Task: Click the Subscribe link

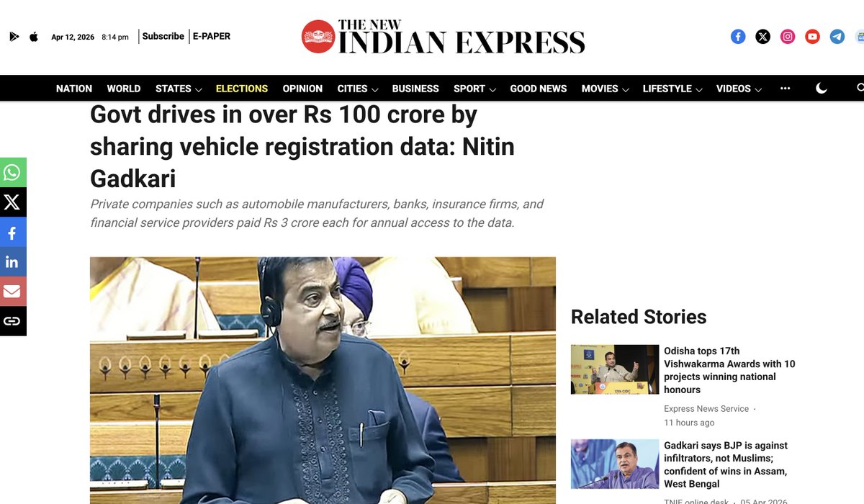Action: (163, 36)
